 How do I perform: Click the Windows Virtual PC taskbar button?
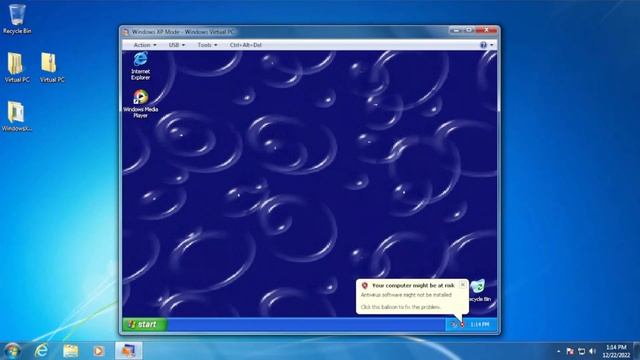129,351
